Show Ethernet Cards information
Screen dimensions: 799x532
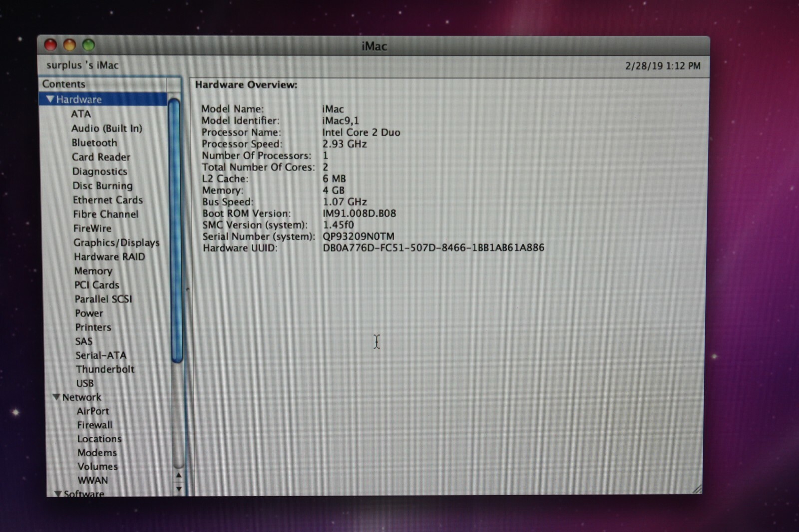107,200
